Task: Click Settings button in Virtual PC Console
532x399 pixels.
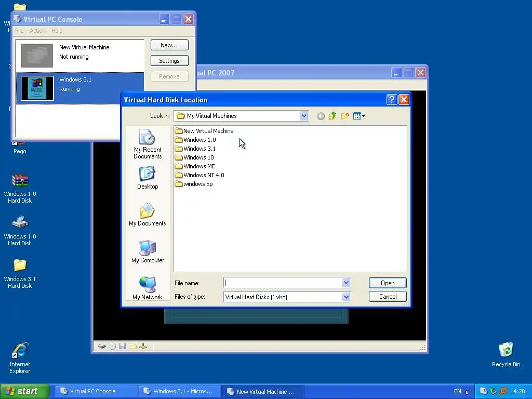Action: (x=169, y=61)
